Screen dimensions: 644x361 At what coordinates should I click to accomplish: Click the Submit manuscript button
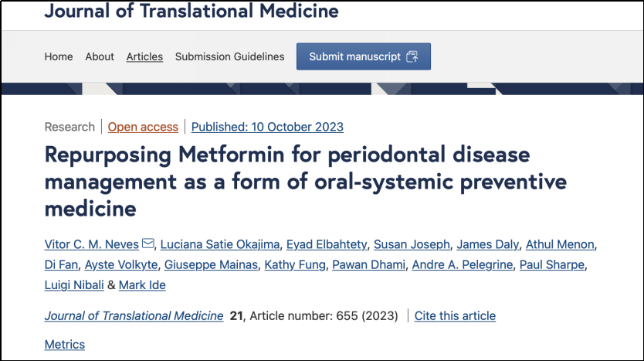pyautogui.click(x=364, y=56)
